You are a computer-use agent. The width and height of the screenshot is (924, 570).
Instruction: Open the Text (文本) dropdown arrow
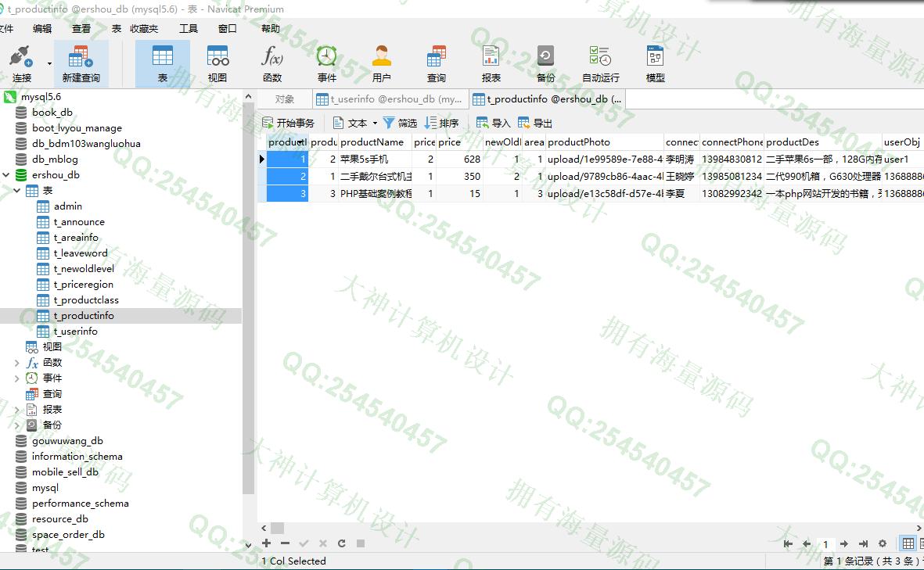pos(375,123)
